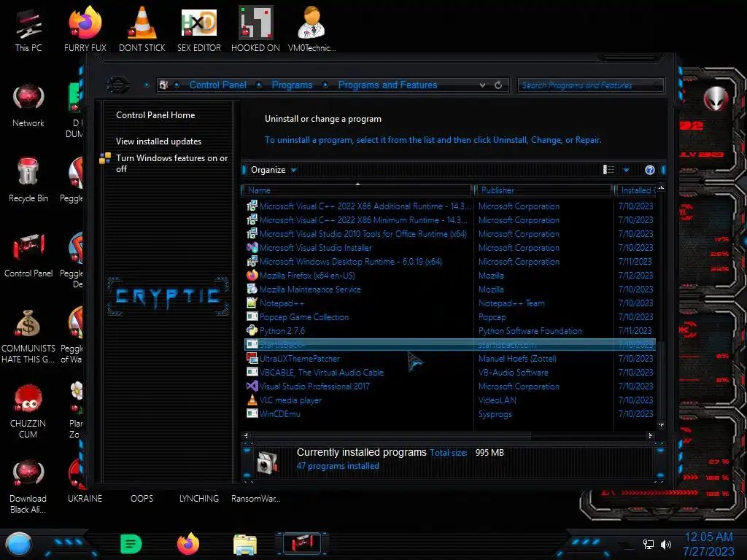
Task: Click the Start orb on the taskbar
Action: pyautogui.click(x=18, y=544)
